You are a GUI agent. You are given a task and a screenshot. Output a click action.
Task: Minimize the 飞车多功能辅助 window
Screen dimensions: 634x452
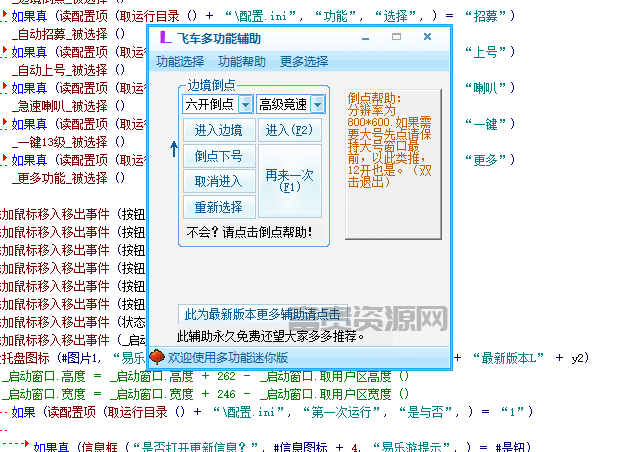click(366, 38)
